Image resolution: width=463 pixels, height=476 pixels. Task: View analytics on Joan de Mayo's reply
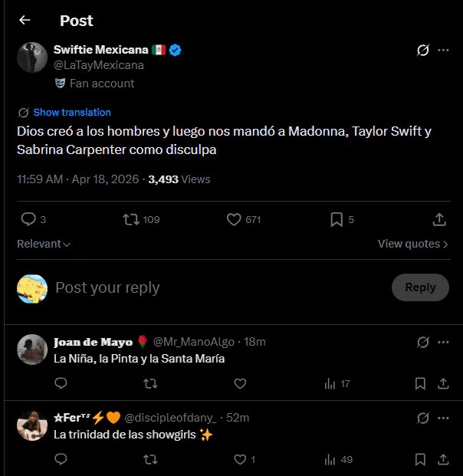click(x=337, y=383)
